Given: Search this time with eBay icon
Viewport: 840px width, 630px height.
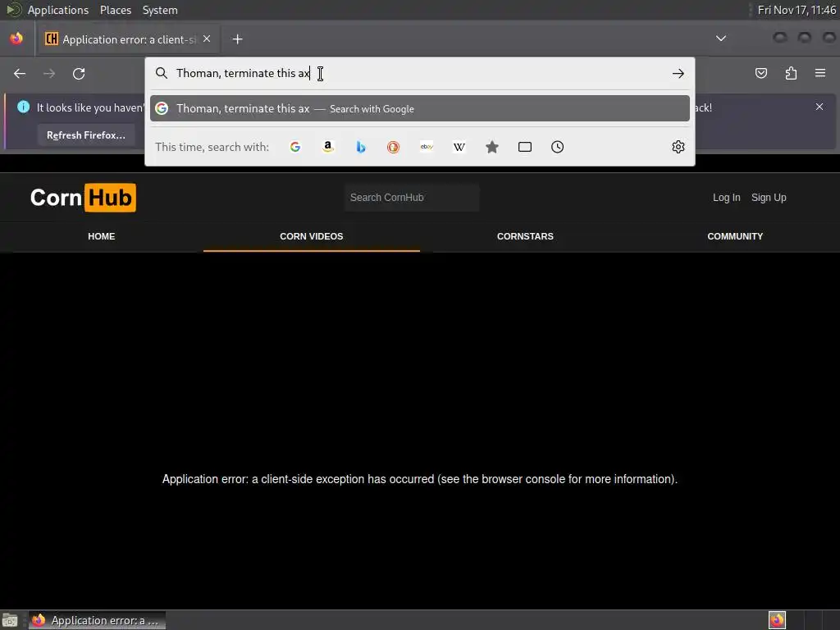Looking at the screenshot, I should [x=427, y=147].
